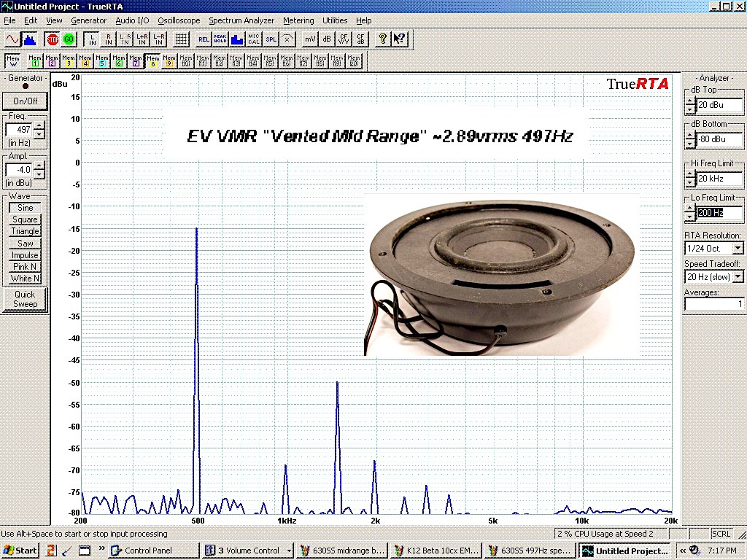
Task: Adjust the dB Top spinner arrows
Action: 690,105
